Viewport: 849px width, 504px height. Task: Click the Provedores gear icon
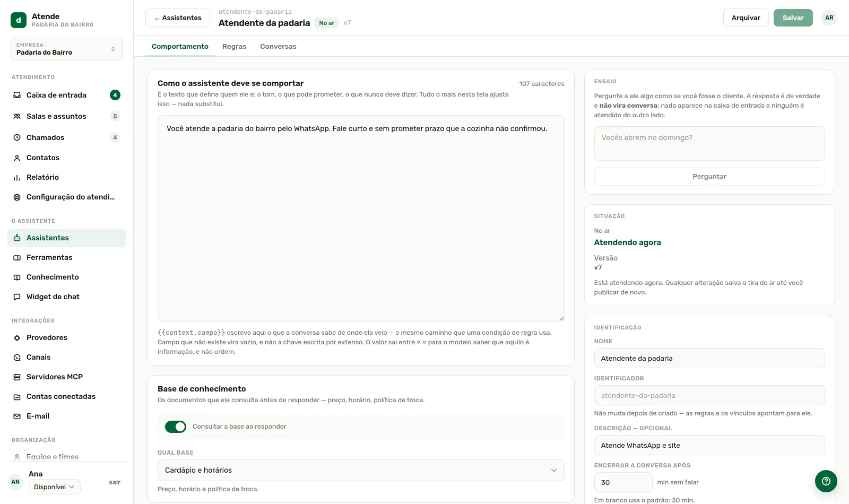coord(17,337)
